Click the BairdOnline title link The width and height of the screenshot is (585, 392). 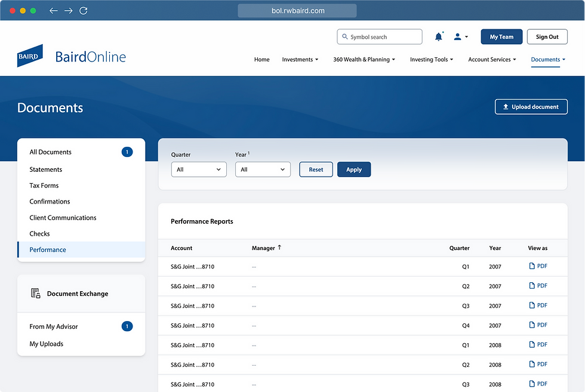coord(91,57)
